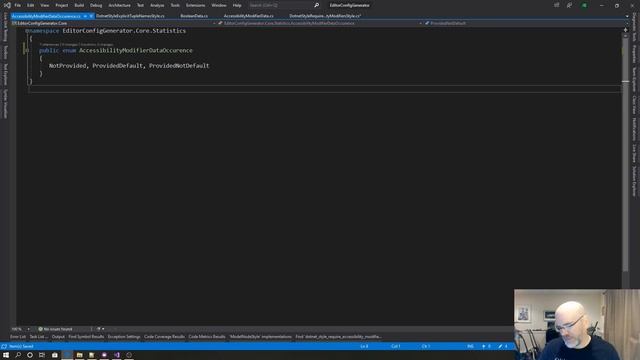Click the Live Share icon in title bar
The width and height of the screenshot is (640, 360).
click(569, 5)
